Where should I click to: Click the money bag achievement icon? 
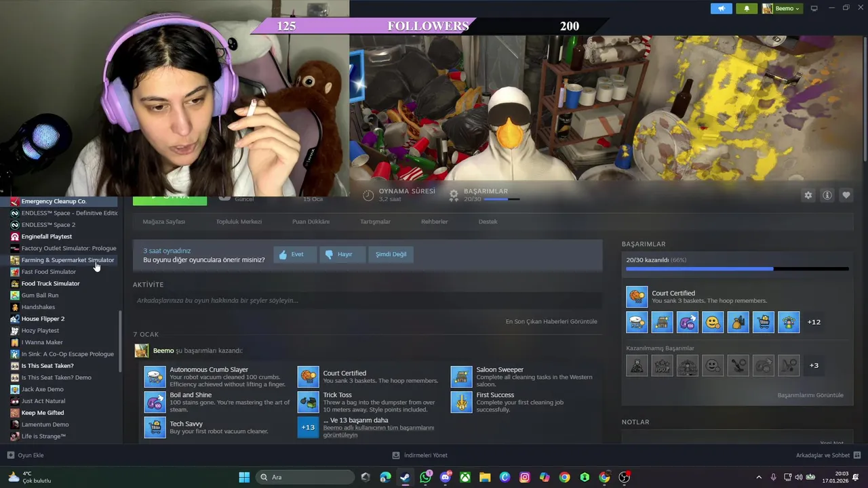pos(738,322)
